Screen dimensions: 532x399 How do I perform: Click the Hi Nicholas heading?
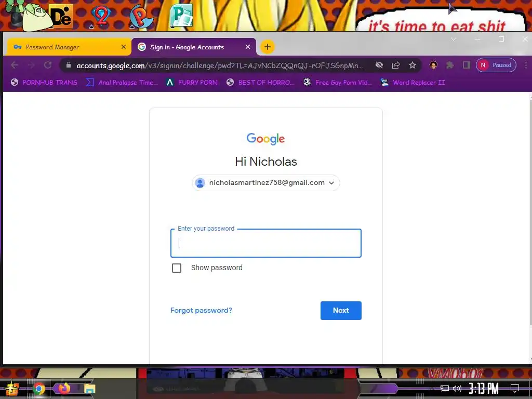[x=265, y=162]
